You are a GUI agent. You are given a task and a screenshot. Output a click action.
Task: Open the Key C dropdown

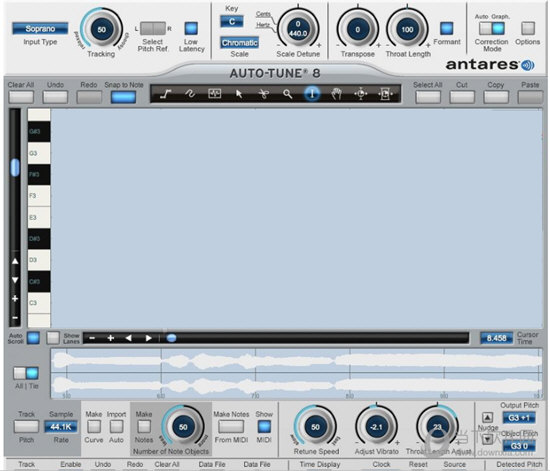[232, 22]
